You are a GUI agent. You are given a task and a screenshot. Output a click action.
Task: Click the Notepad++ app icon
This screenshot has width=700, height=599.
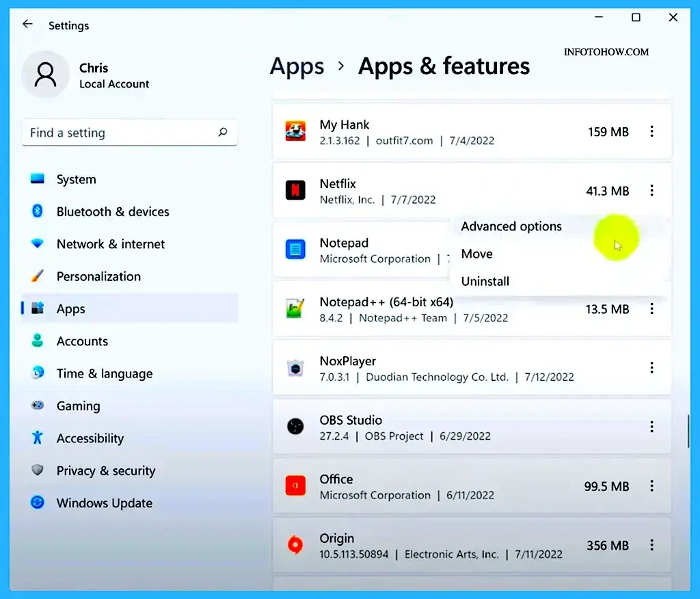(295, 308)
